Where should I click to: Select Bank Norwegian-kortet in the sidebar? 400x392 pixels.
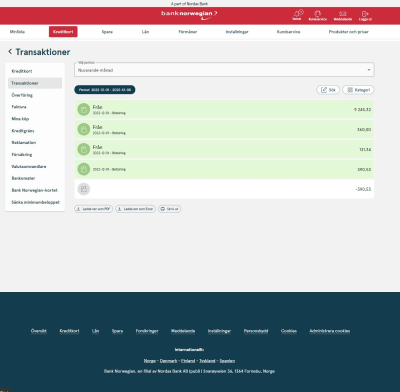click(x=35, y=190)
